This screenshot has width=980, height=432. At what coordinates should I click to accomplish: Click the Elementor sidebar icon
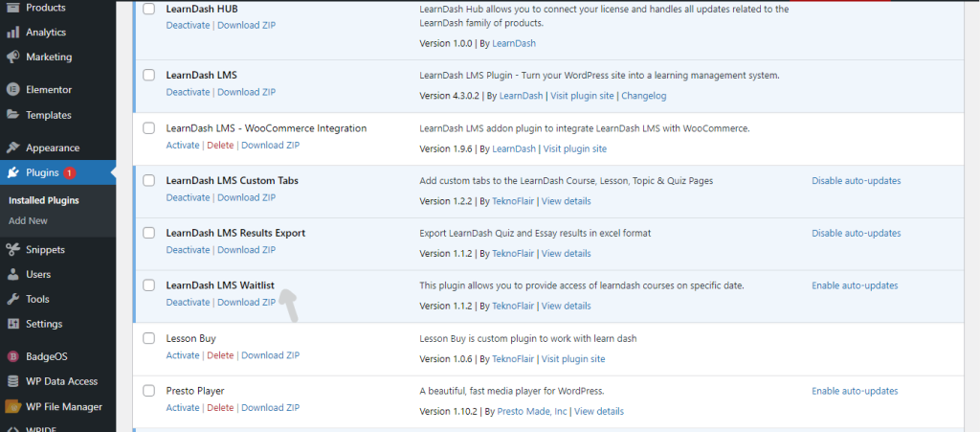pyautogui.click(x=12, y=89)
